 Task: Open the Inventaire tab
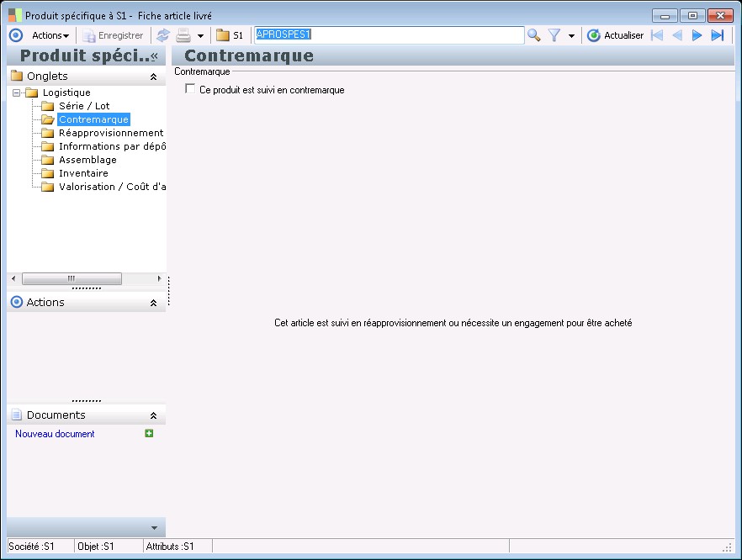75,173
